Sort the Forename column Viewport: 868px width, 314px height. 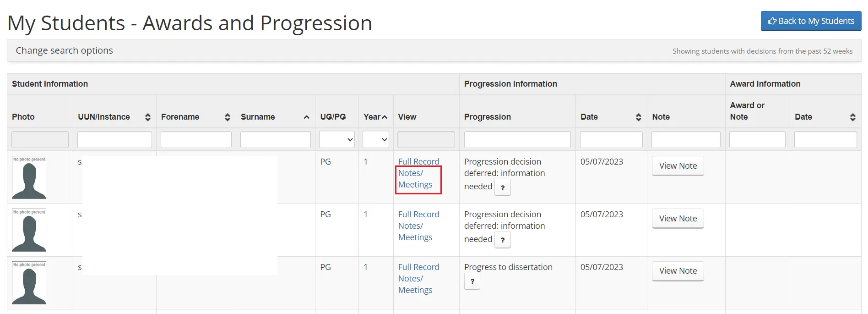pyautogui.click(x=228, y=117)
